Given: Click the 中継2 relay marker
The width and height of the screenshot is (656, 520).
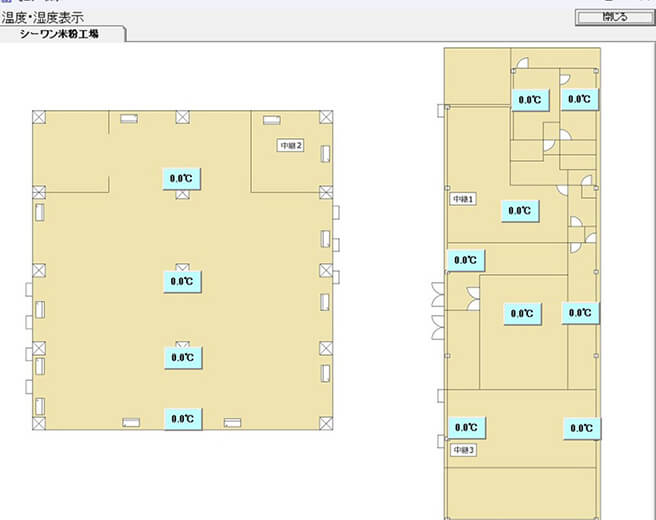Looking at the screenshot, I should (x=290, y=145).
